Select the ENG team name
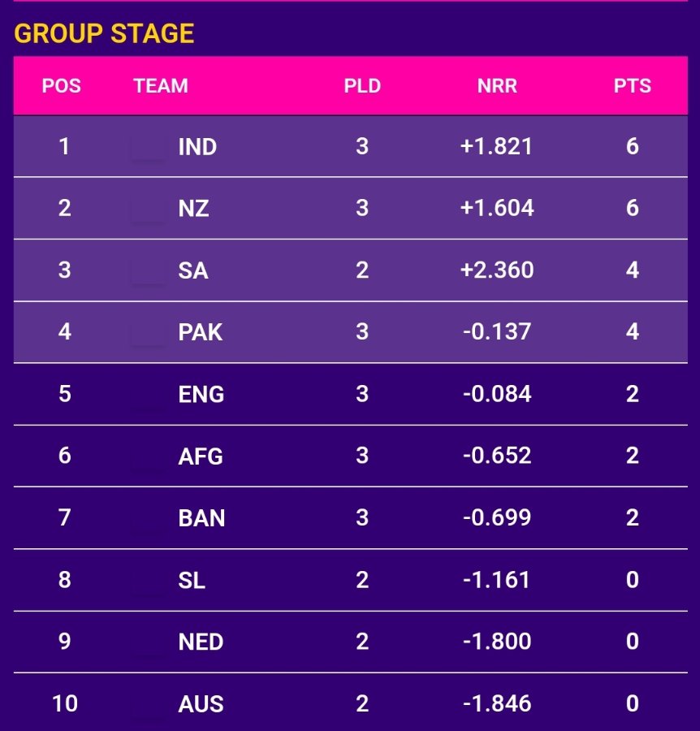The height and width of the screenshot is (731, 700). [201, 395]
